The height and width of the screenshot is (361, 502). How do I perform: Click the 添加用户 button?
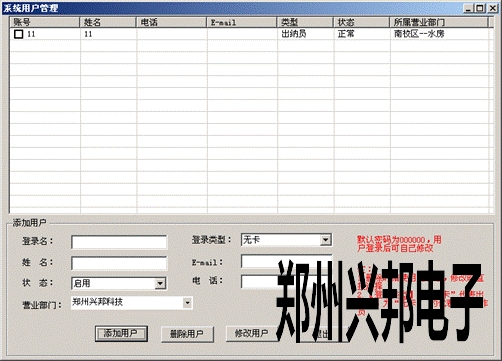[x=121, y=333]
